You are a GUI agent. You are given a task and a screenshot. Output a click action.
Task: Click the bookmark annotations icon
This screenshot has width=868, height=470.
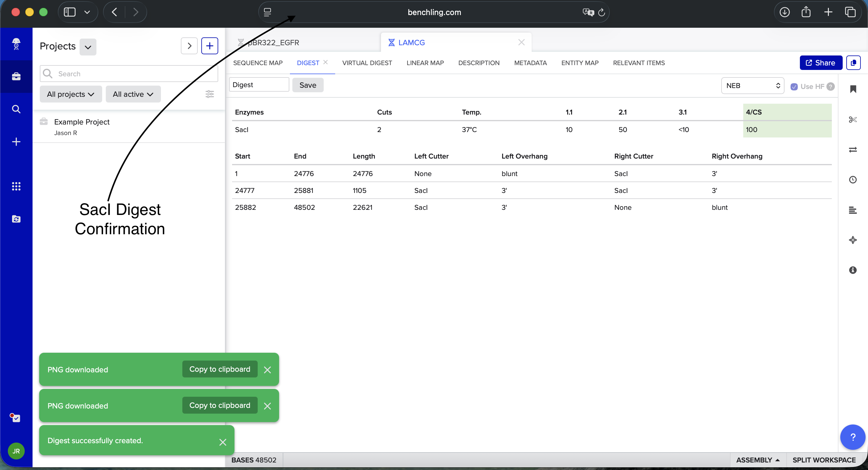point(853,89)
